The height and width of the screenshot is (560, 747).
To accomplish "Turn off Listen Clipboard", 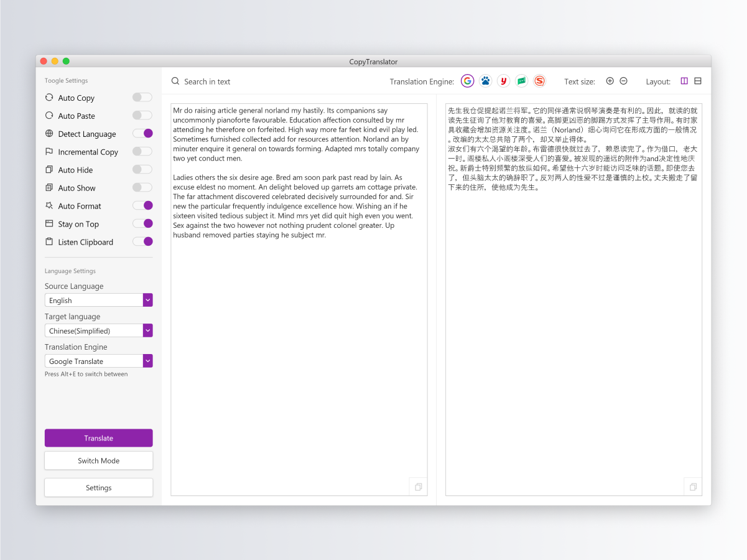I will point(142,241).
